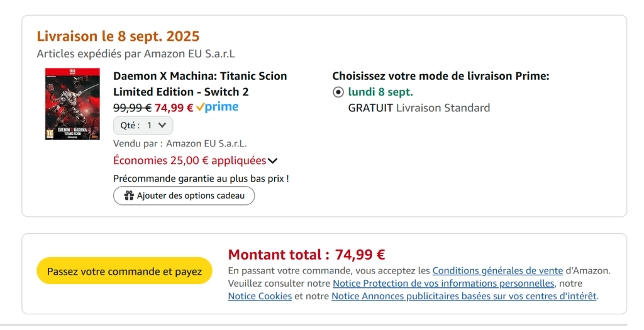Click Passez votre commande et payez
This screenshot has width=644, height=330.
pos(125,271)
